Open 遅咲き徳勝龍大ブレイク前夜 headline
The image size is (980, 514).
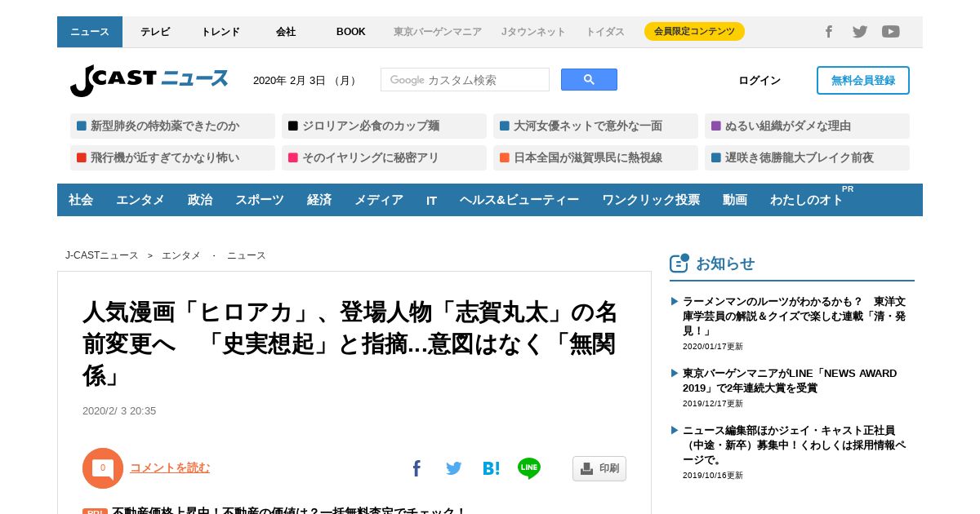(x=807, y=157)
